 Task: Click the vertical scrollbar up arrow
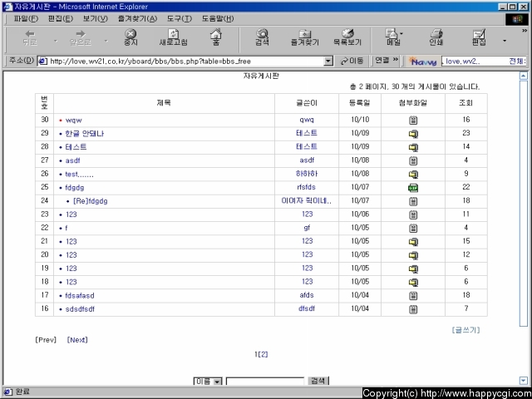coord(524,76)
